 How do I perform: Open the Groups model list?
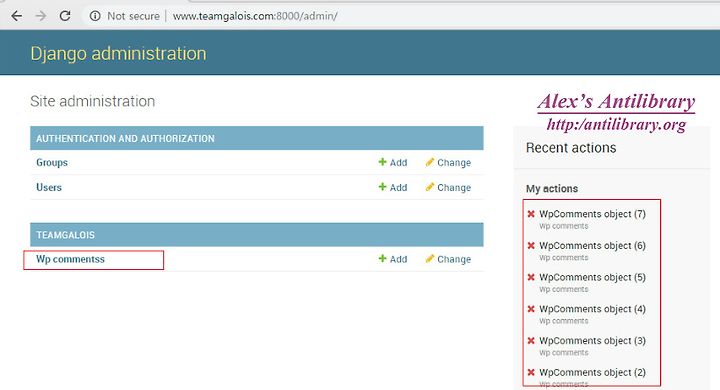point(52,162)
